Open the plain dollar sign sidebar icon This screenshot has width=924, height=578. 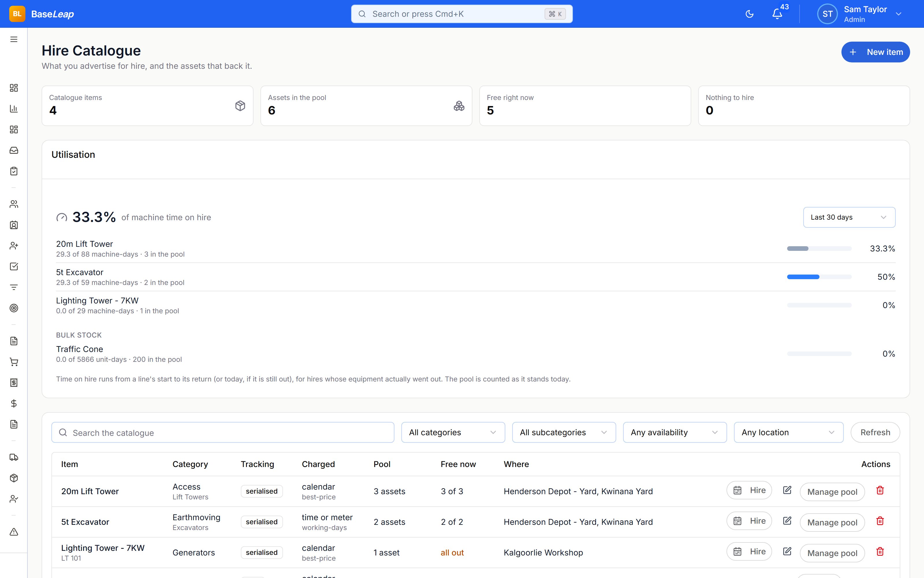14,403
